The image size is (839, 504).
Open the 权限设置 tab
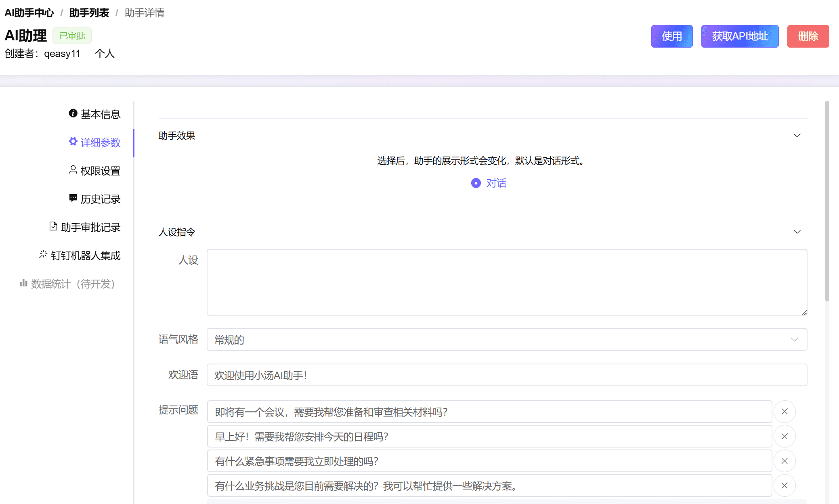(94, 171)
